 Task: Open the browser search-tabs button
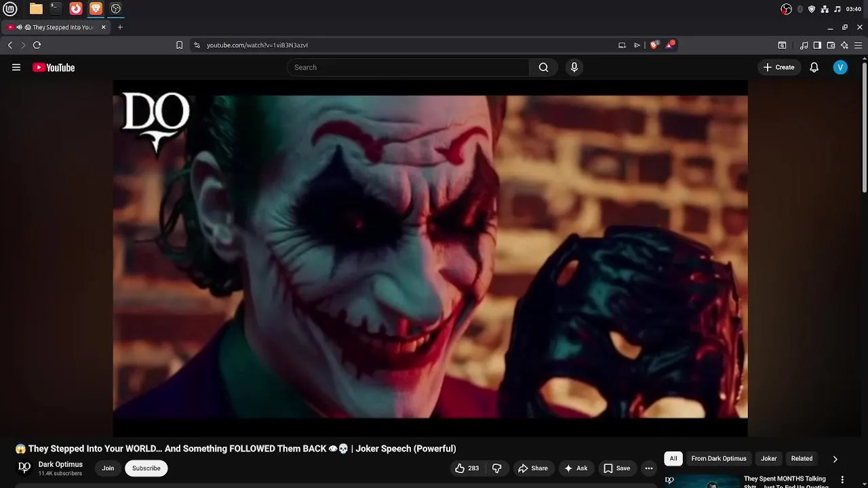click(x=782, y=45)
